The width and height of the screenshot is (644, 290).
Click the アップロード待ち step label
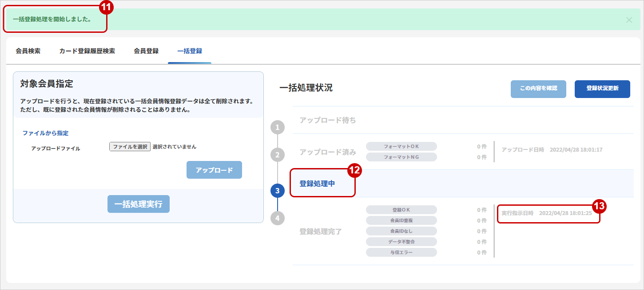pyautogui.click(x=328, y=120)
